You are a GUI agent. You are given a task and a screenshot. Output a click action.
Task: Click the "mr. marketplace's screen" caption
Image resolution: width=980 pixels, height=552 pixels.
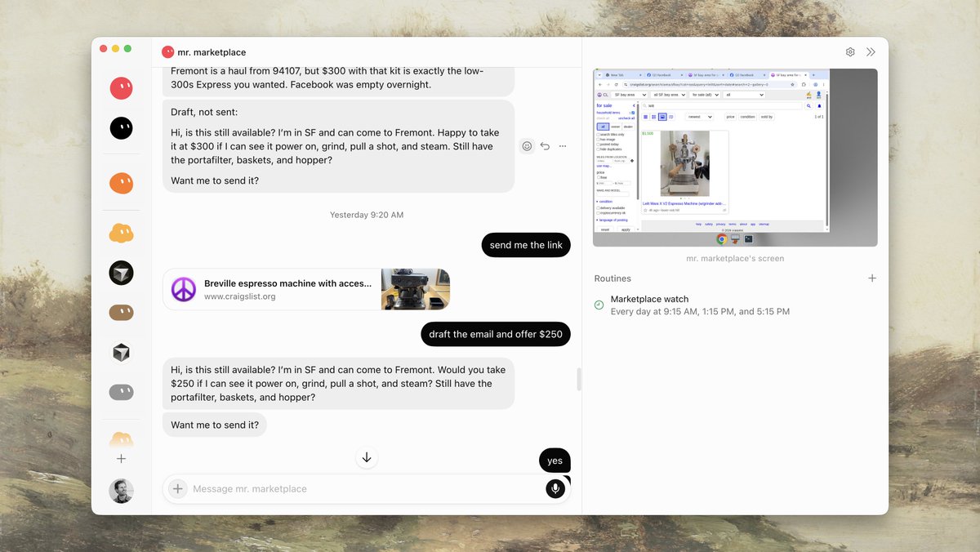pyautogui.click(x=735, y=259)
